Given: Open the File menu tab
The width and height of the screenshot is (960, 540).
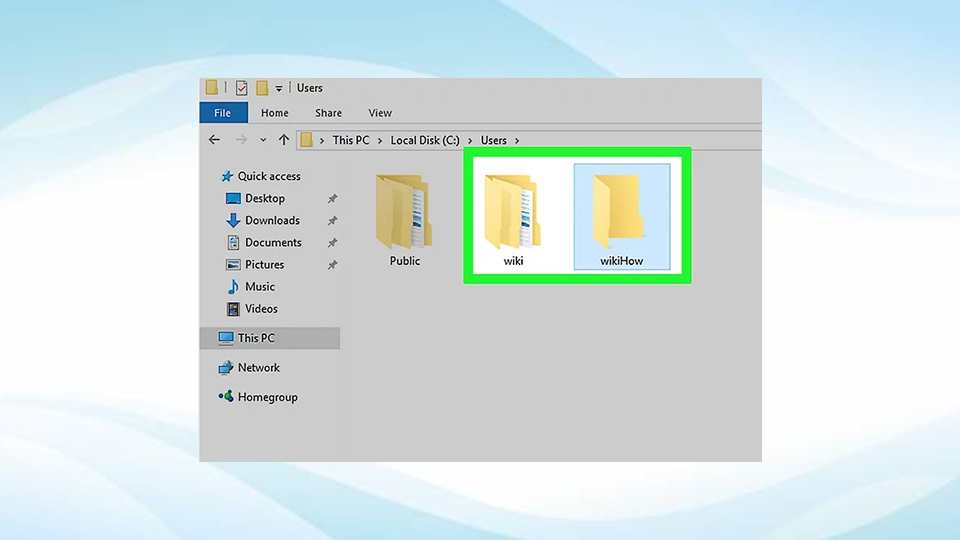Looking at the screenshot, I should tap(222, 113).
